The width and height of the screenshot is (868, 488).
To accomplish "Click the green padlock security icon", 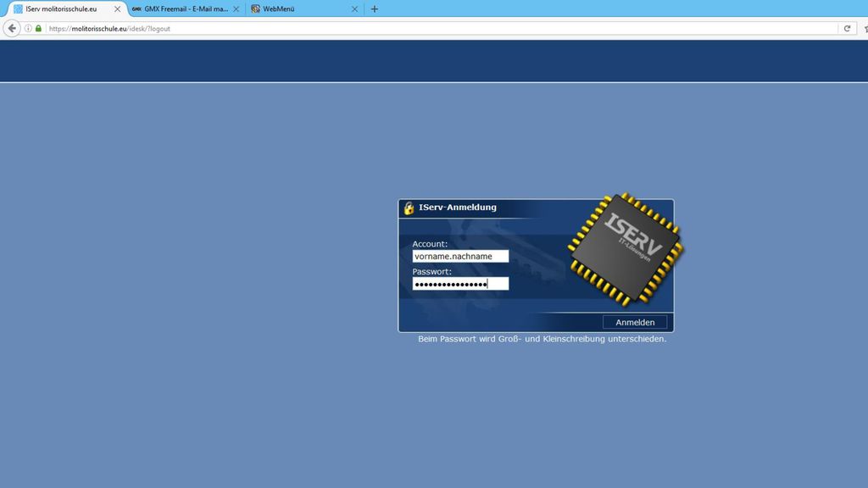I will click(x=39, y=28).
